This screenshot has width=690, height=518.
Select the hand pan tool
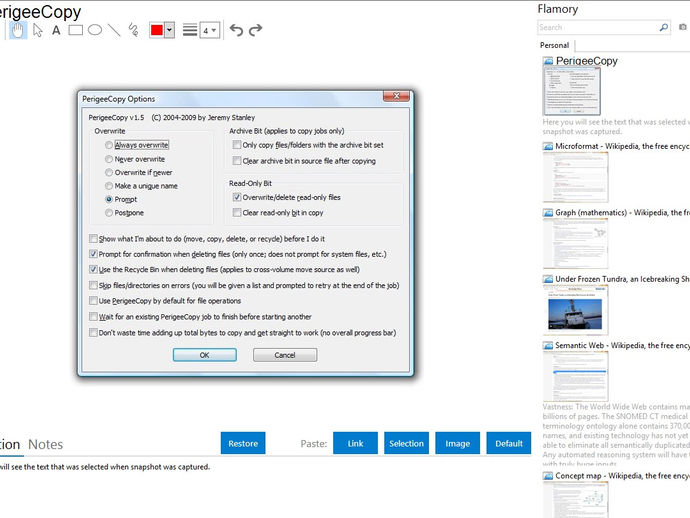[18, 30]
